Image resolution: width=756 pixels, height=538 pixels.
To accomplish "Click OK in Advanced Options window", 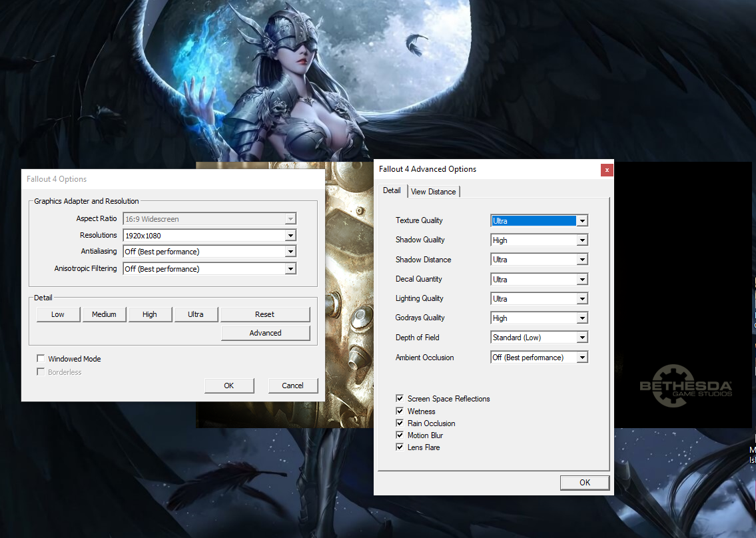I will (585, 483).
